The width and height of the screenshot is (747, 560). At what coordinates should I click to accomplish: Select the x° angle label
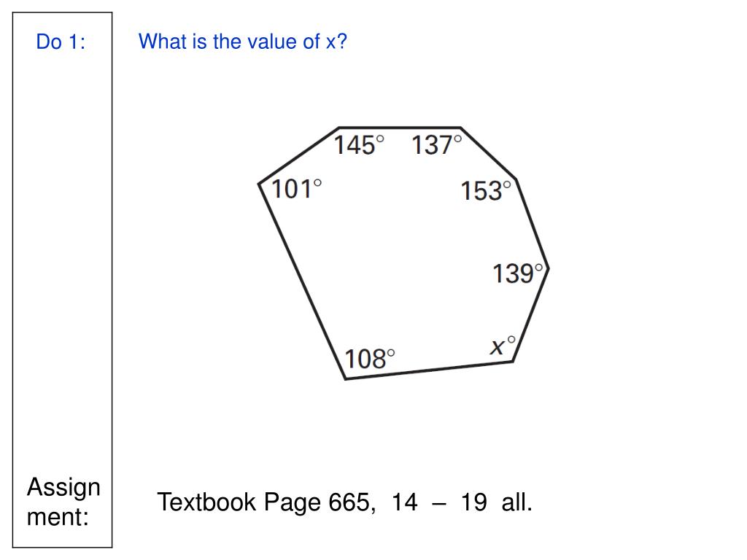[503, 346]
